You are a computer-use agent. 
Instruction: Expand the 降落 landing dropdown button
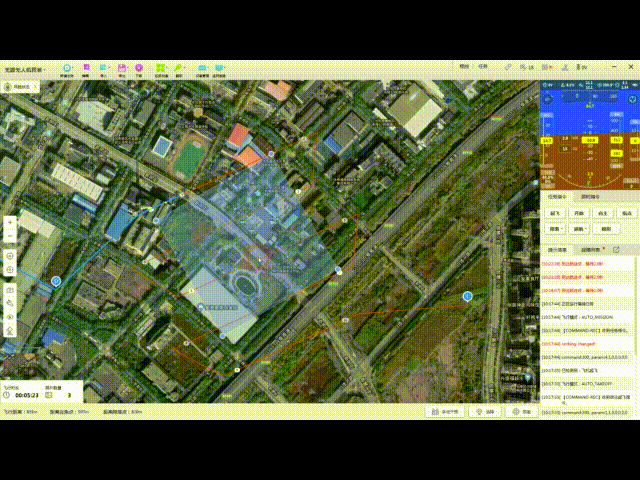pyautogui.click(x=554, y=228)
